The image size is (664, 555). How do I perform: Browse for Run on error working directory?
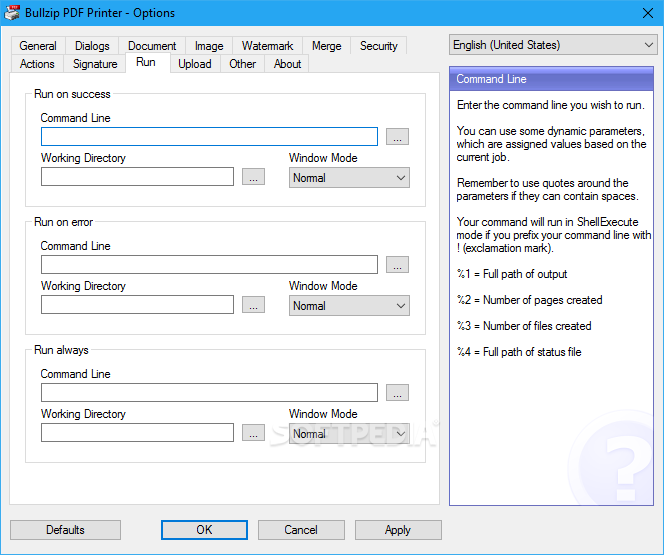click(253, 304)
